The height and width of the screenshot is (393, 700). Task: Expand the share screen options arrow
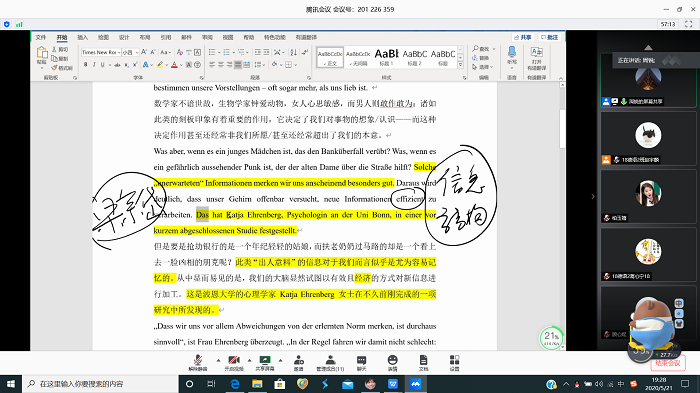280,360
